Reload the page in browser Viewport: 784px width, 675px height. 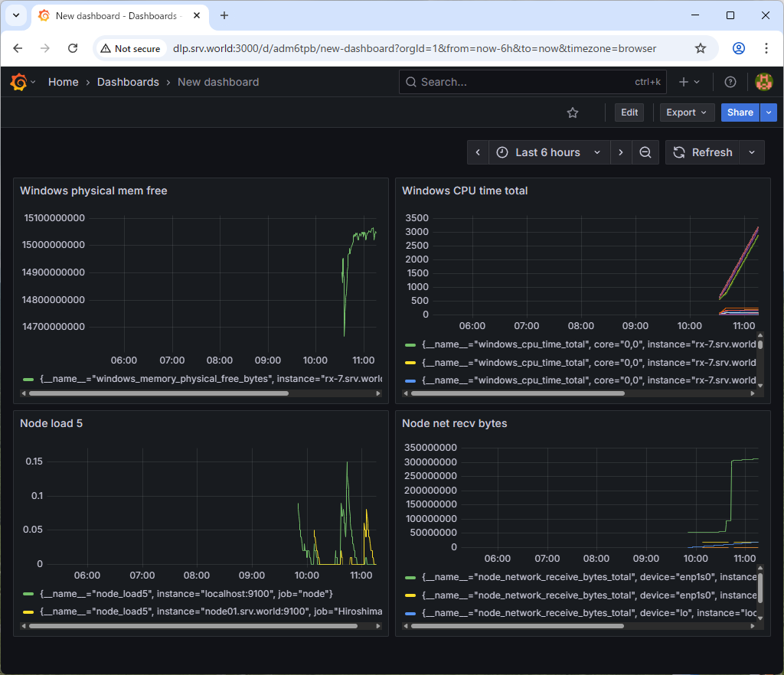click(73, 48)
